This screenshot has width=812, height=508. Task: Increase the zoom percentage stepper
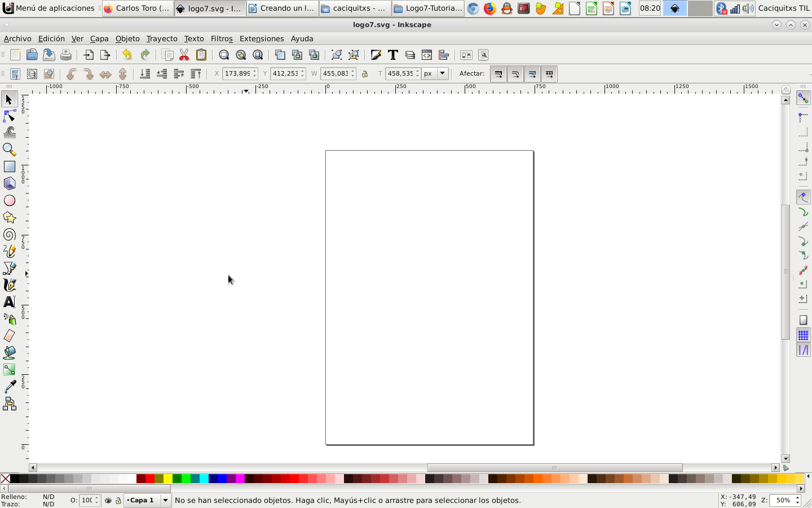(797, 498)
